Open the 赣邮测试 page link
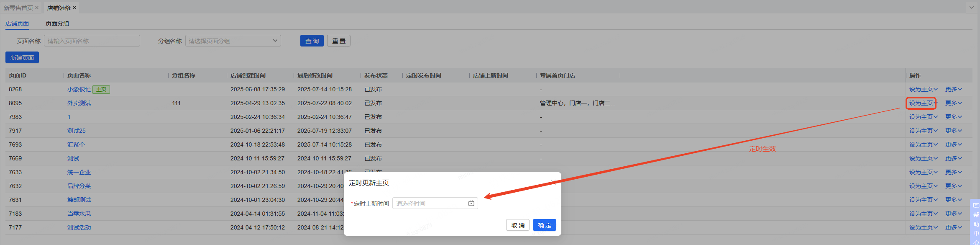The height and width of the screenshot is (245, 980). [x=79, y=200]
